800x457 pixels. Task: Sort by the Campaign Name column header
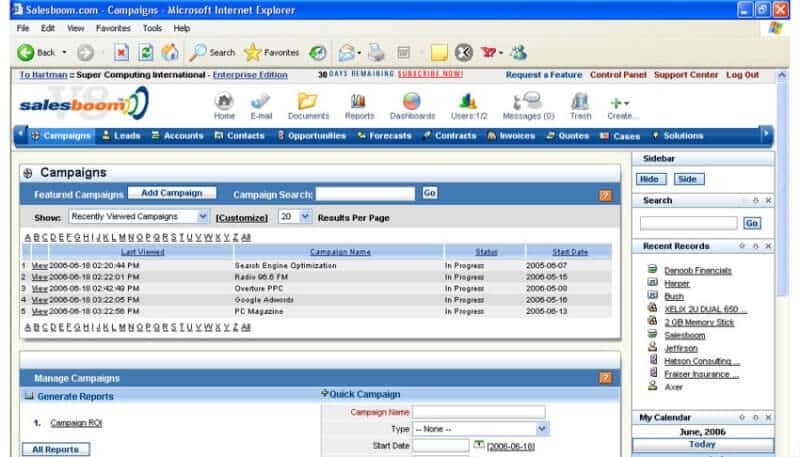tap(340, 252)
